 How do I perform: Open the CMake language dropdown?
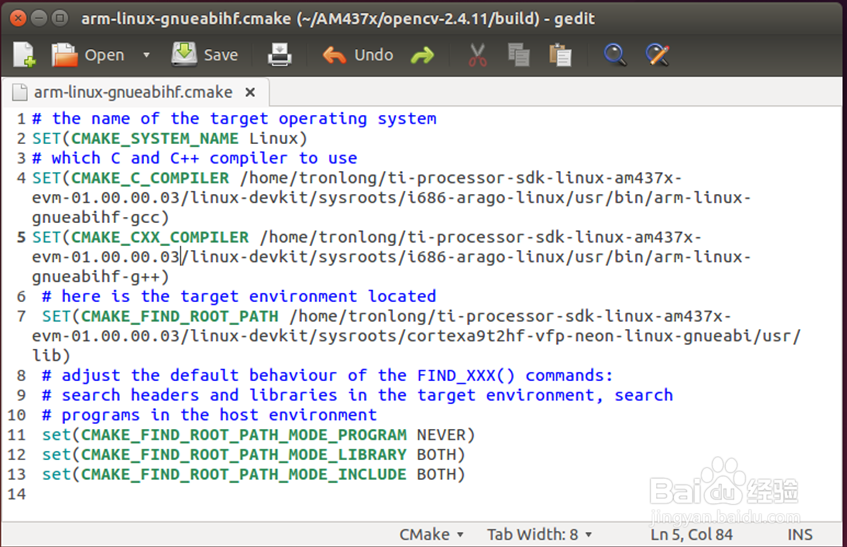431,535
